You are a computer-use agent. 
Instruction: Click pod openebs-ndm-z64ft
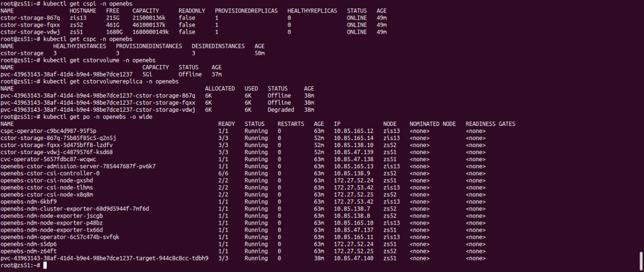[29, 250]
